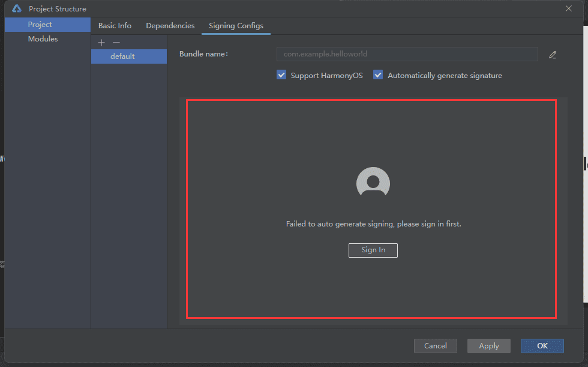Open the Basic Info tab

click(x=115, y=25)
